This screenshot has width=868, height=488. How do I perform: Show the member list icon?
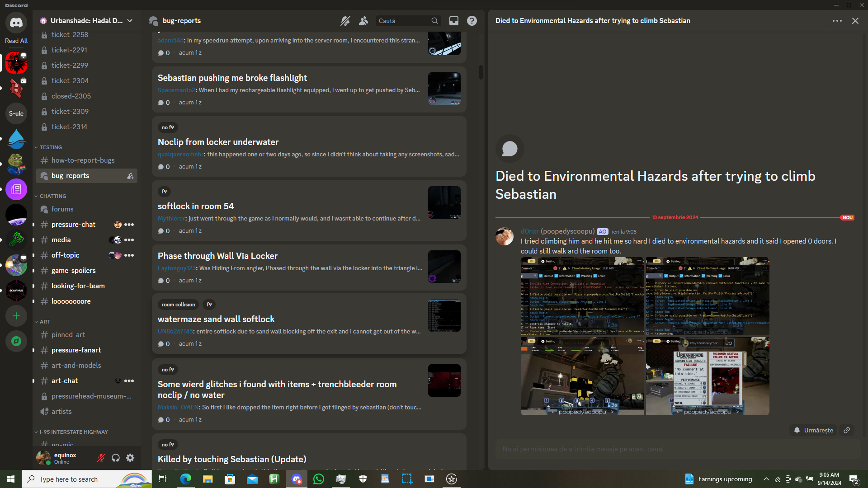coord(363,21)
